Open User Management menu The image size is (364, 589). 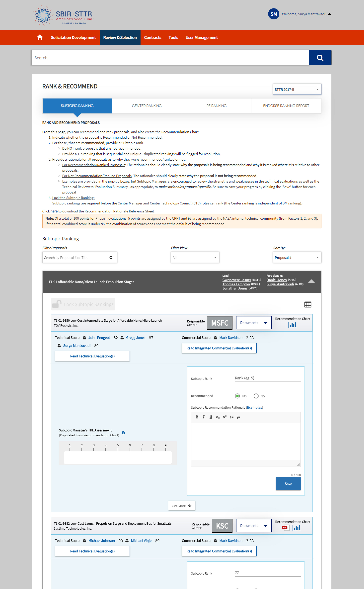tap(202, 37)
